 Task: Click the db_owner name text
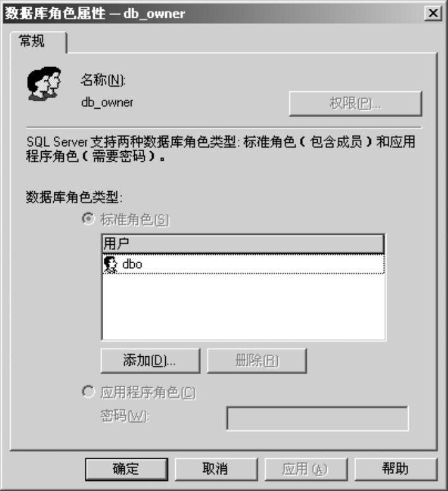tap(108, 103)
